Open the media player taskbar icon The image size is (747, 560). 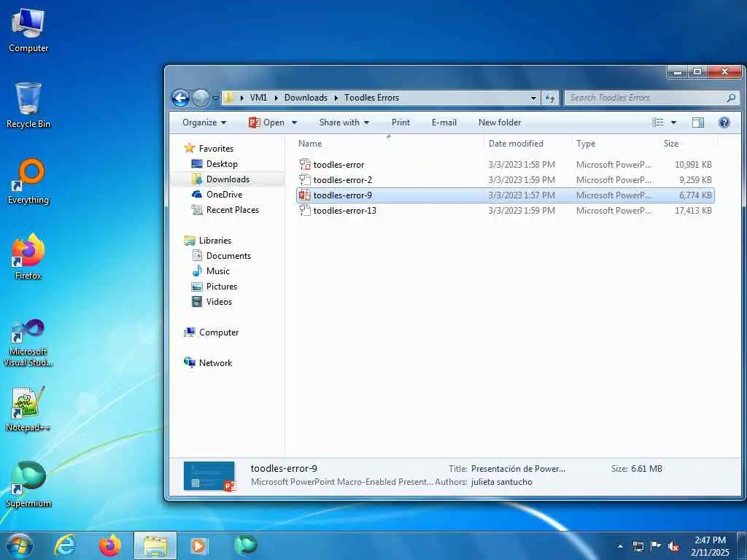tap(198, 545)
